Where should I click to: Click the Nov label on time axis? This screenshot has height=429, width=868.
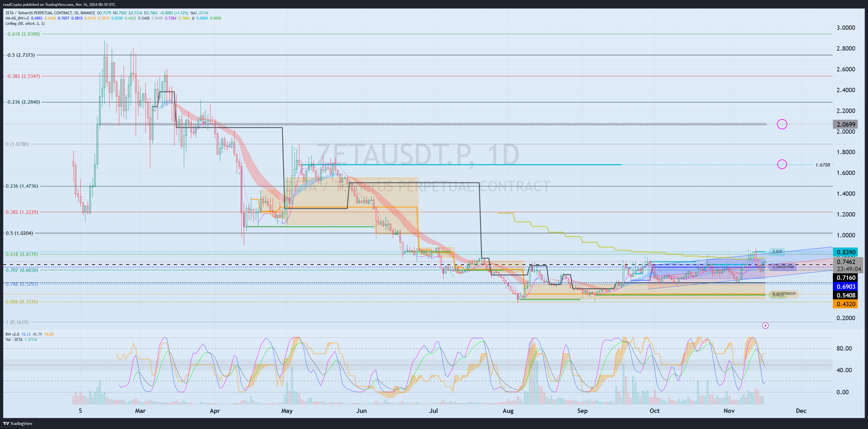click(x=729, y=410)
